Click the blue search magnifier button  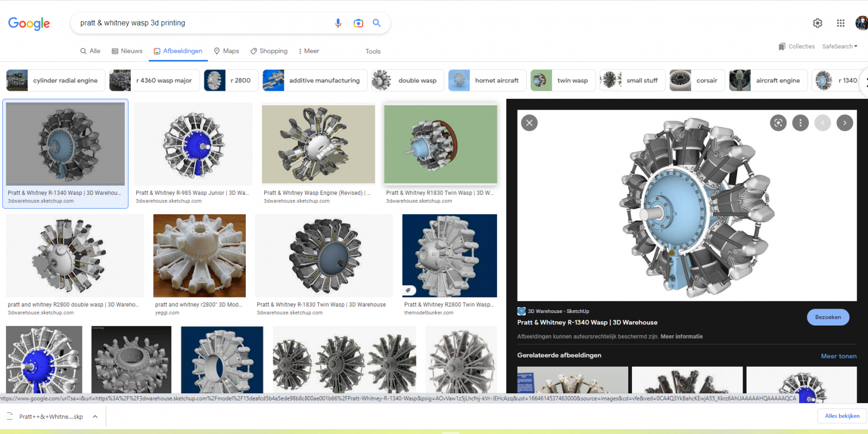(x=376, y=23)
